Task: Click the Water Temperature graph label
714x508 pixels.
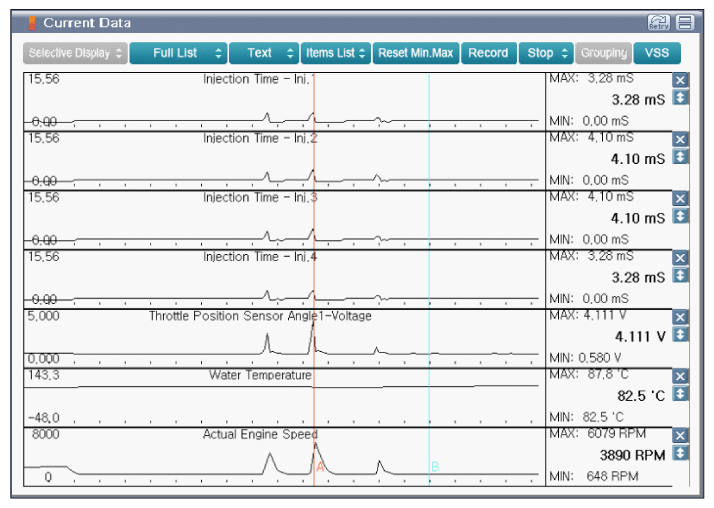Action: pyautogui.click(x=260, y=375)
